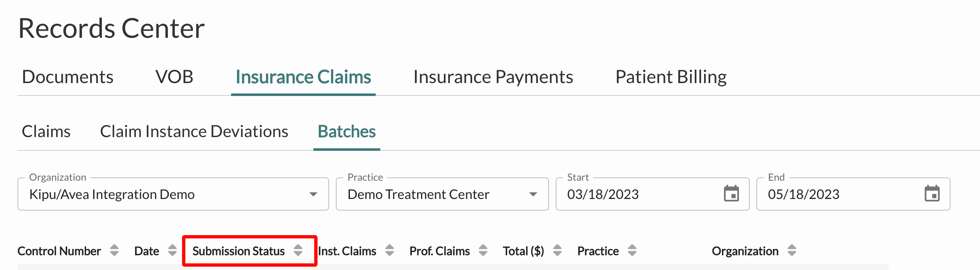Screen dimensions: 980x270
Task: Open the Patient Billing tab
Action: point(671,77)
